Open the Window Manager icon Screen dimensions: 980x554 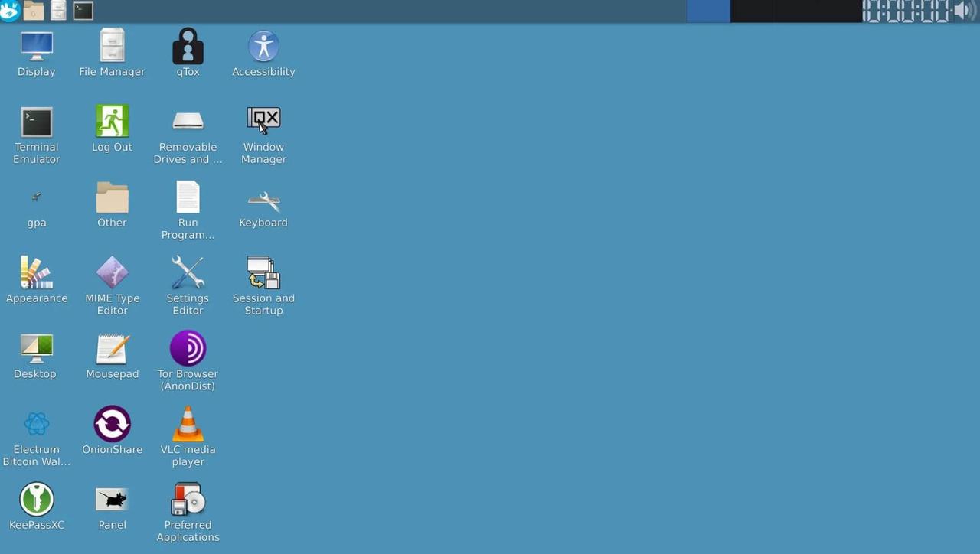pyautogui.click(x=263, y=122)
